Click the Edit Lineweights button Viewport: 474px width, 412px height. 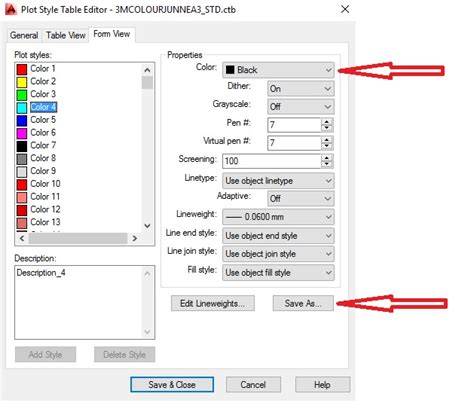(x=213, y=303)
